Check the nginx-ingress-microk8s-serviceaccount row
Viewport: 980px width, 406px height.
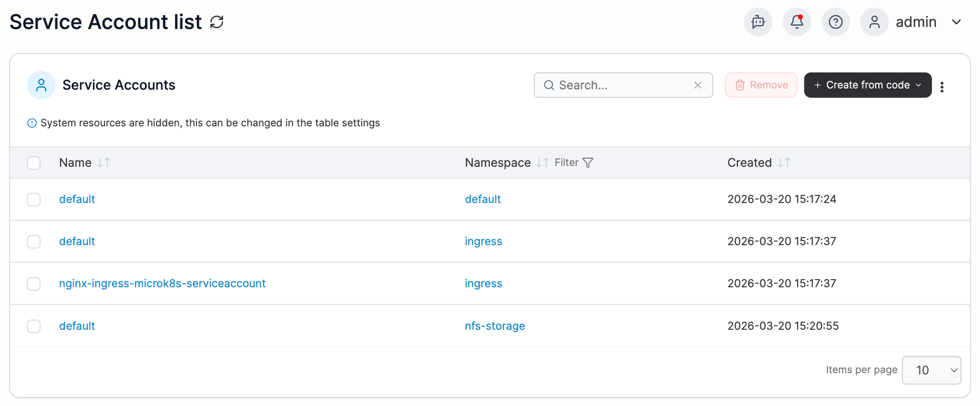pos(34,284)
